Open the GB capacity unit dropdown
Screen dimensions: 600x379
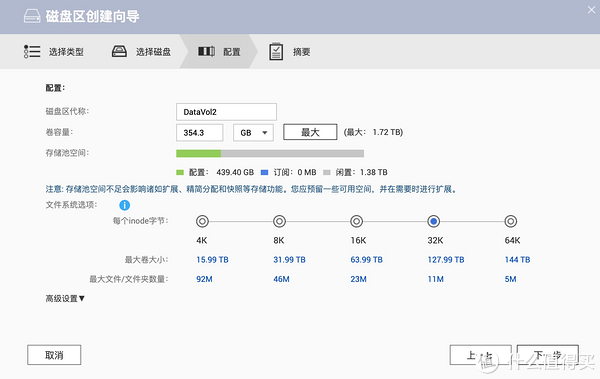pos(253,133)
